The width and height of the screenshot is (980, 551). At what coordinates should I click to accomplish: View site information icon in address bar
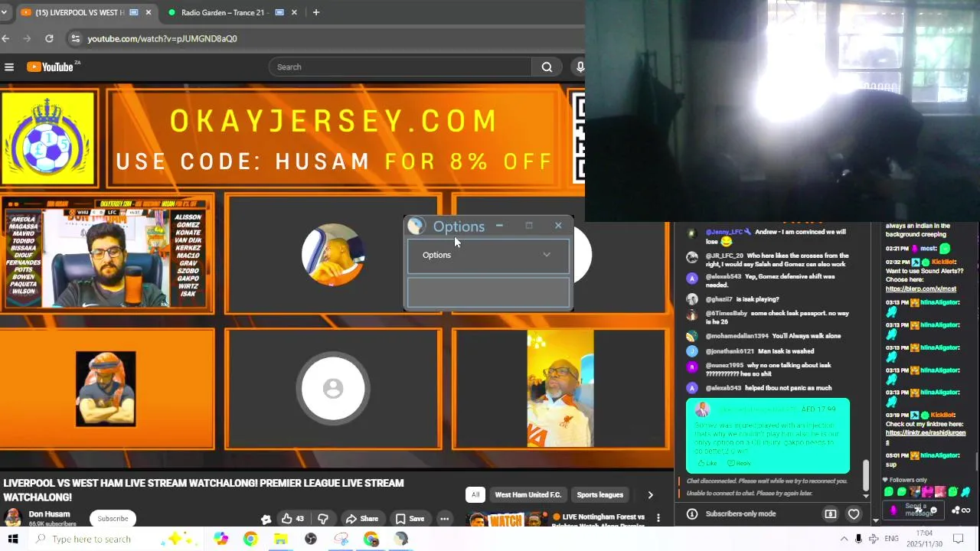(74, 38)
